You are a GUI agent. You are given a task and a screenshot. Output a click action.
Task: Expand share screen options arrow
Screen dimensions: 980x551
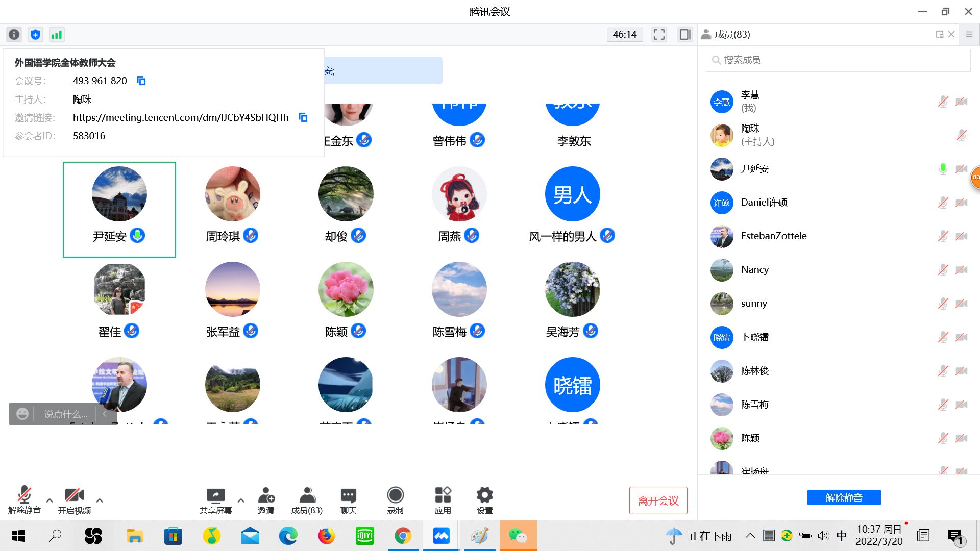coord(241,500)
